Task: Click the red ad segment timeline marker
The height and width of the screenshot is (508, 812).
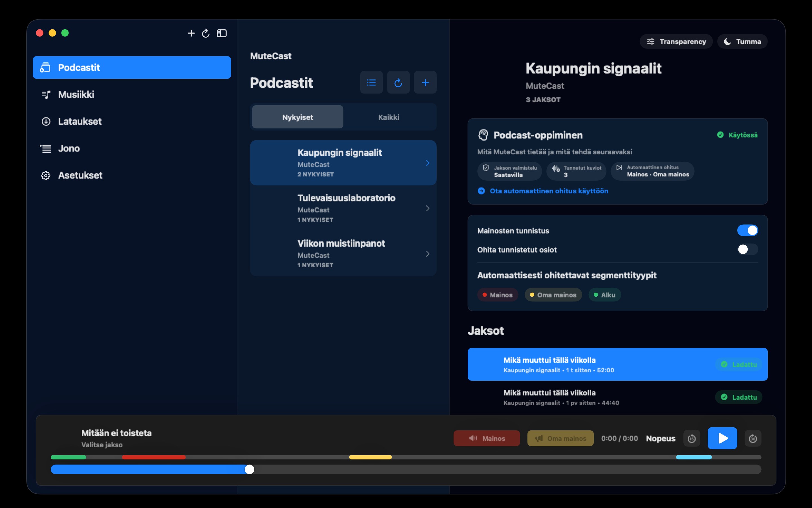Action: pos(154,457)
